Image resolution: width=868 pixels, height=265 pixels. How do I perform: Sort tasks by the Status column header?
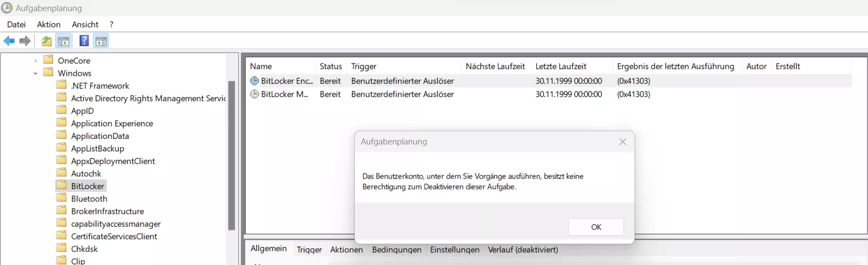[x=331, y=66]
